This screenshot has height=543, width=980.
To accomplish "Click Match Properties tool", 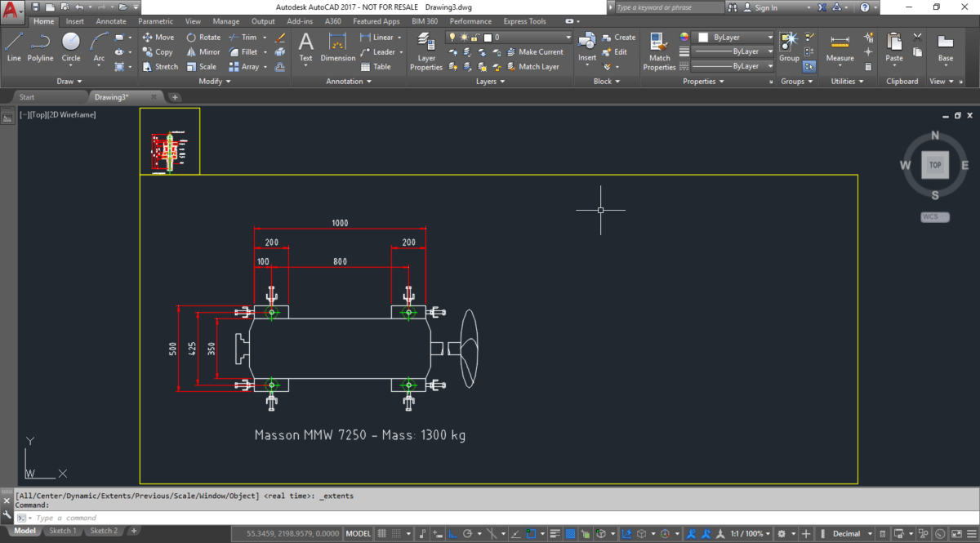I will click(x=659, y=51).
